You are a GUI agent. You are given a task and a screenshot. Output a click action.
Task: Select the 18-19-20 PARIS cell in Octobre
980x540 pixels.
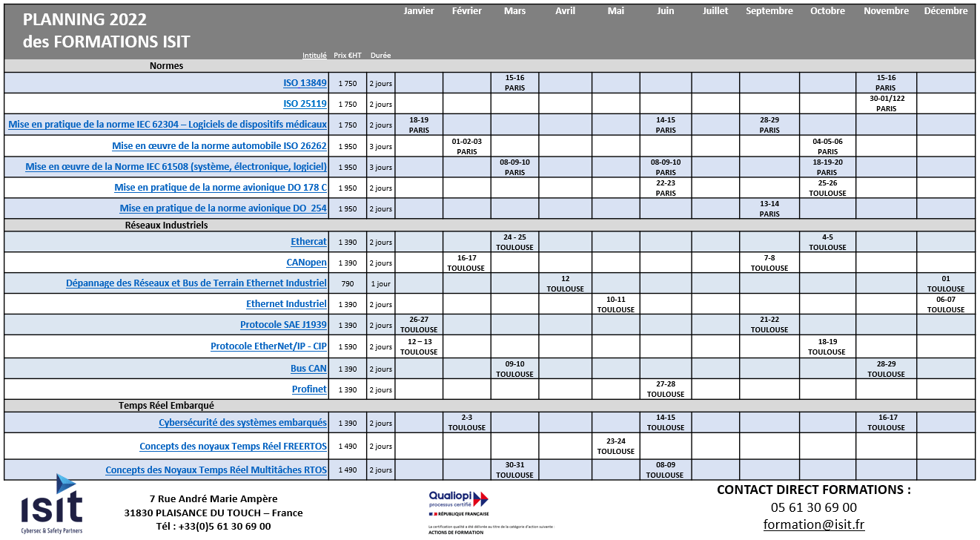point(827,167)
